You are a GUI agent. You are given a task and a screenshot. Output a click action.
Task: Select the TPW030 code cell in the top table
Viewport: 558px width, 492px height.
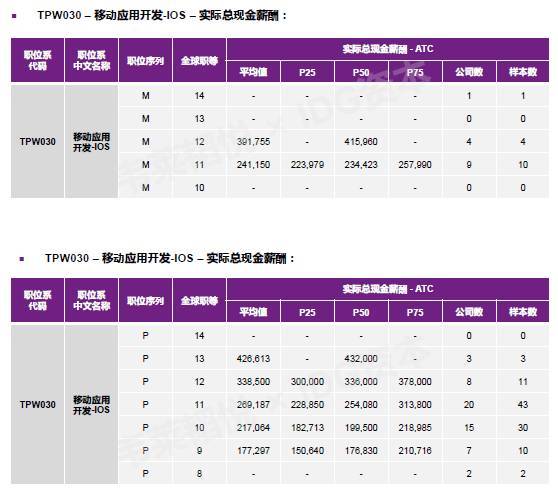coord(38,141)
